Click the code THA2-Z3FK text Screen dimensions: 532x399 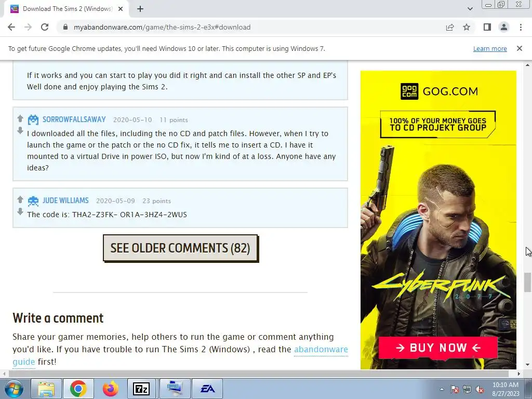129,215
